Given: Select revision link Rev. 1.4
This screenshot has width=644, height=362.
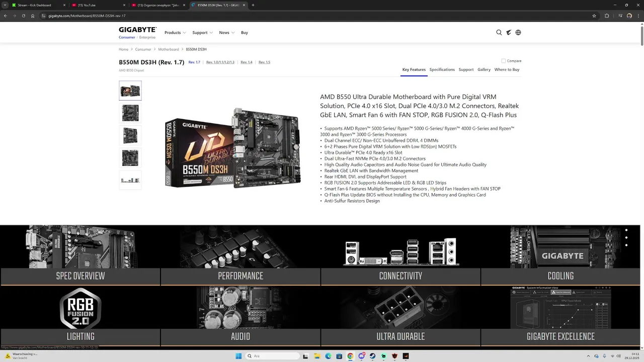Looking at the screenshot, I should 247,62.
